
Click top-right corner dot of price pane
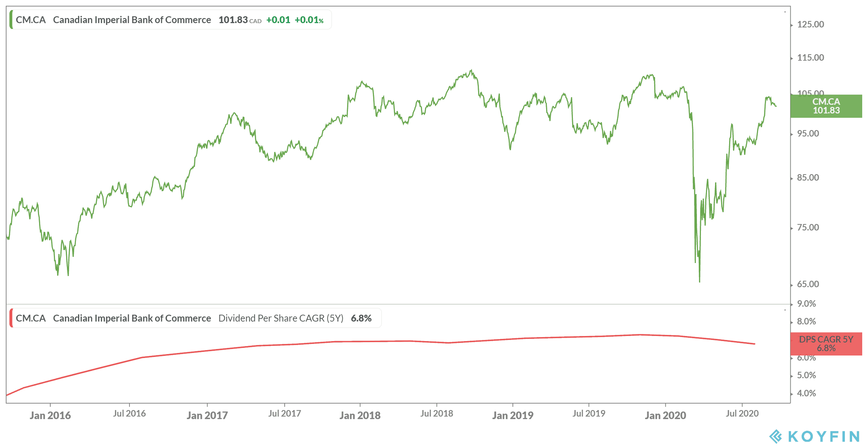785,12
